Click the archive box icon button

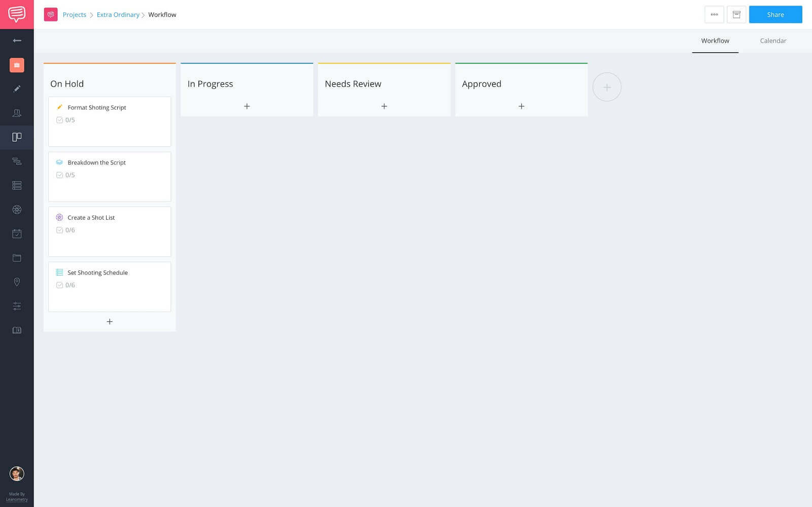[736, 15]
